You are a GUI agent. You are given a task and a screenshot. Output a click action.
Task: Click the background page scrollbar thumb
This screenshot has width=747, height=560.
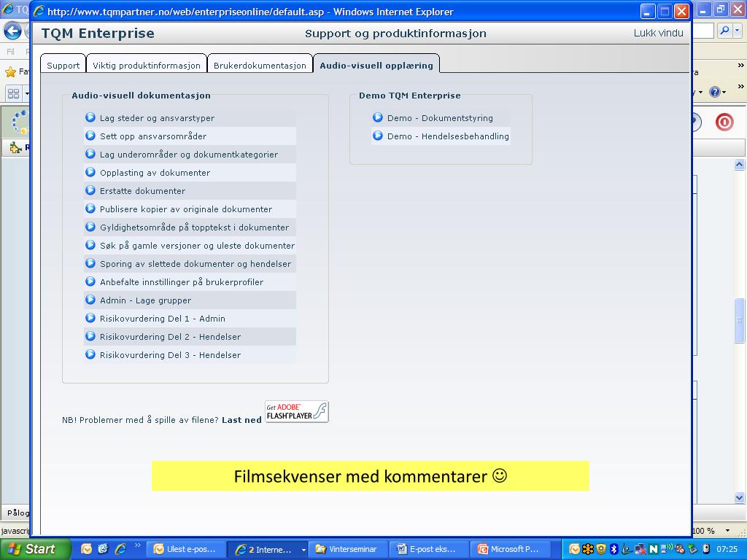pyautogui.click(x=739, y=321)
